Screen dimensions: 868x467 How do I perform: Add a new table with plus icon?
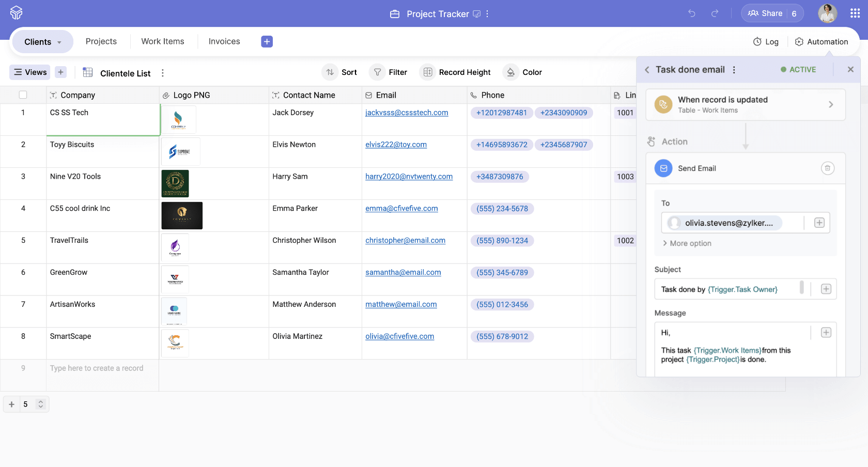click(267, 42)
